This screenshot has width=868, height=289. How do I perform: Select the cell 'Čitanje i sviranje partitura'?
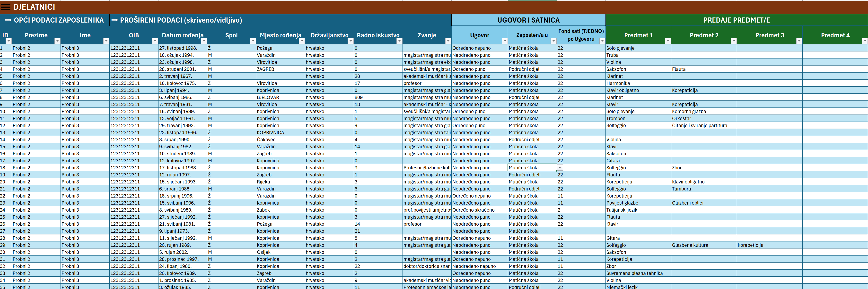[704, 125]
